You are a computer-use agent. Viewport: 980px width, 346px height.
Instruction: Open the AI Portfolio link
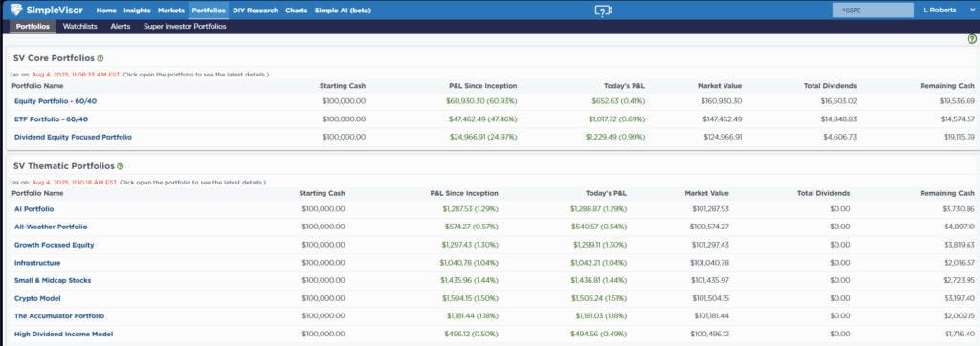34,209
